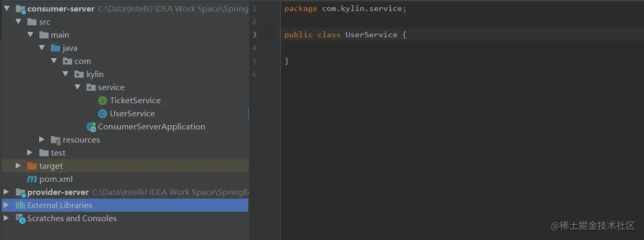This screenshot has width=644, height=240.
Task: Select the src folder label
Action: [x=45, y=22]
